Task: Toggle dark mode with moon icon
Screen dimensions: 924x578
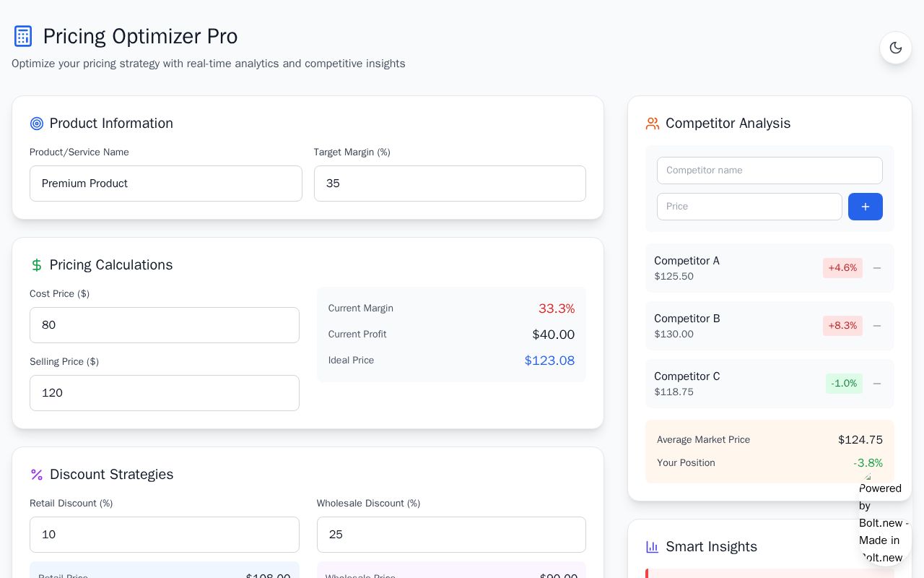Action: [x=896, y=48]
